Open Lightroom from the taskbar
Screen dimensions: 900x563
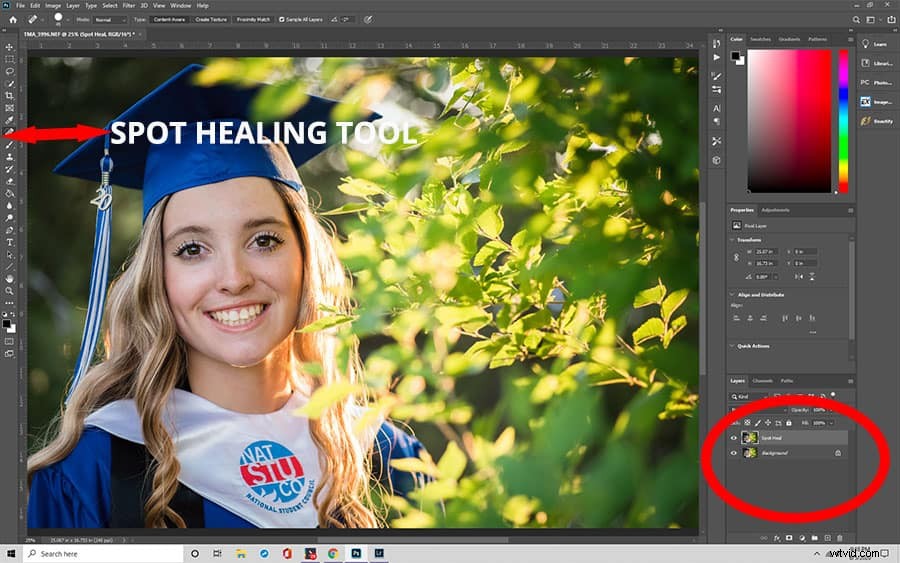pyautogui.click(x=379, y=554)
